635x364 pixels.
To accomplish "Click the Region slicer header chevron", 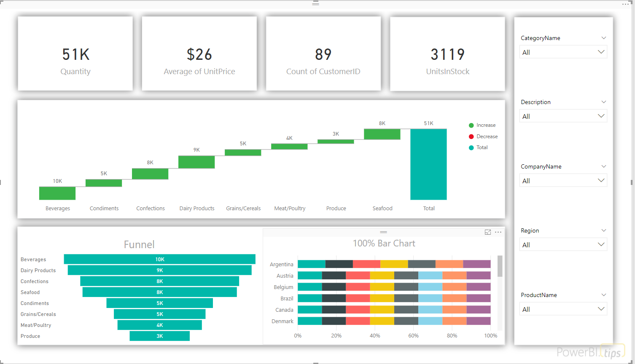I will tap(603, 230).
